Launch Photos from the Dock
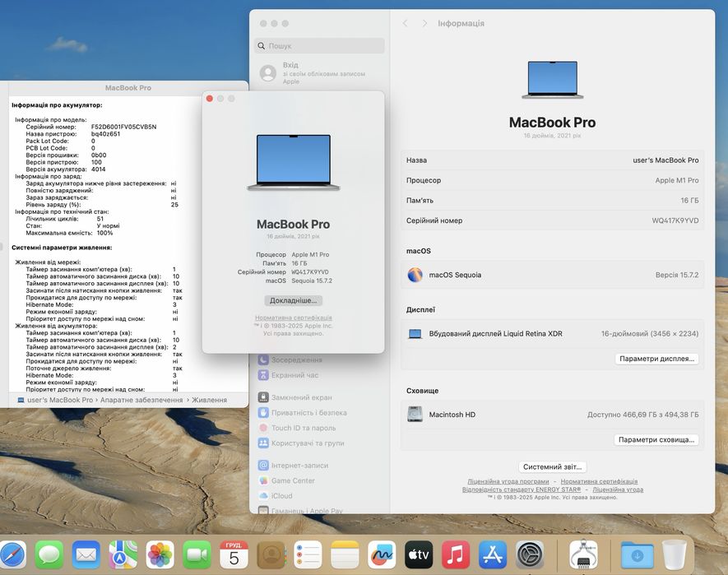 [160, 554]
